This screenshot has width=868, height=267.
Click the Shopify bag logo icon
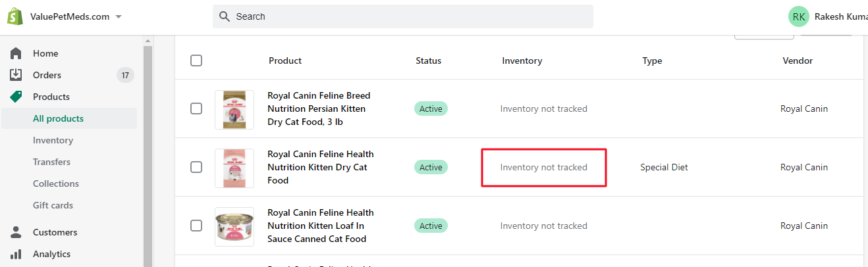[x=15, y=16]
